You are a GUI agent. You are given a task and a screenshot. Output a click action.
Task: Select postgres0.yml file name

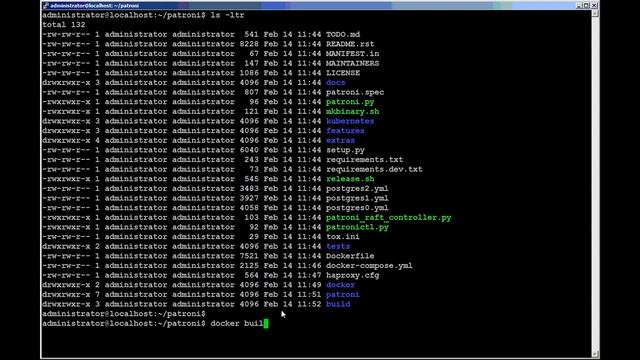click(357, 208)
